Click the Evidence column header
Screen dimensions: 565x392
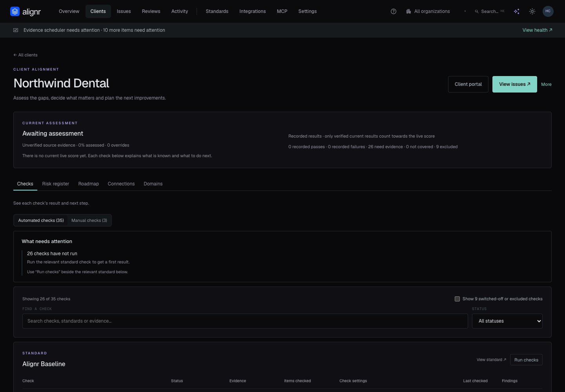pyautogui.click(x=238, y=381)
